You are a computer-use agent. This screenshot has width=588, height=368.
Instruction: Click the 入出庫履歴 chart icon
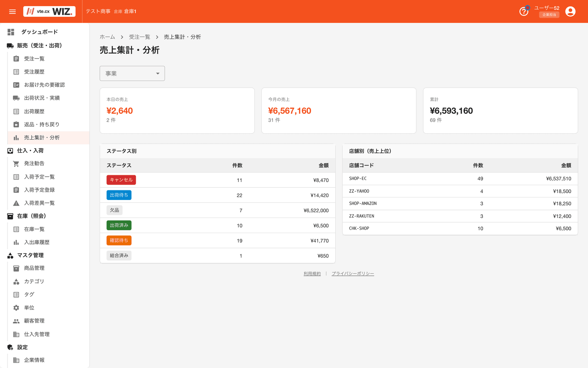coord(16,242)
